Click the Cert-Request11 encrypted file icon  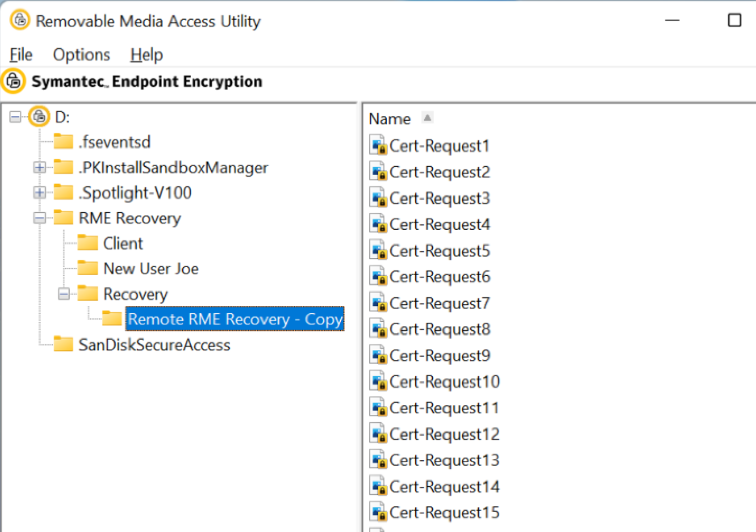pyautogui.click(x=378, y=407)
